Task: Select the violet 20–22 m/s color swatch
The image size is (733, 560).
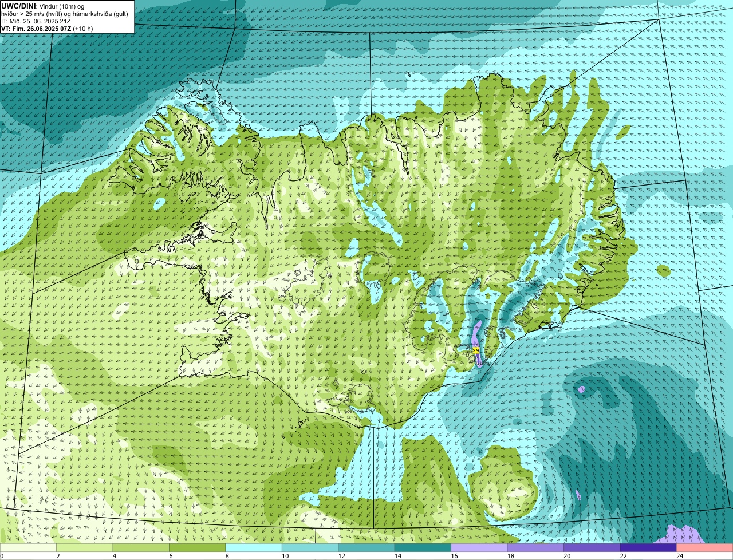Action: coord(592,548)
